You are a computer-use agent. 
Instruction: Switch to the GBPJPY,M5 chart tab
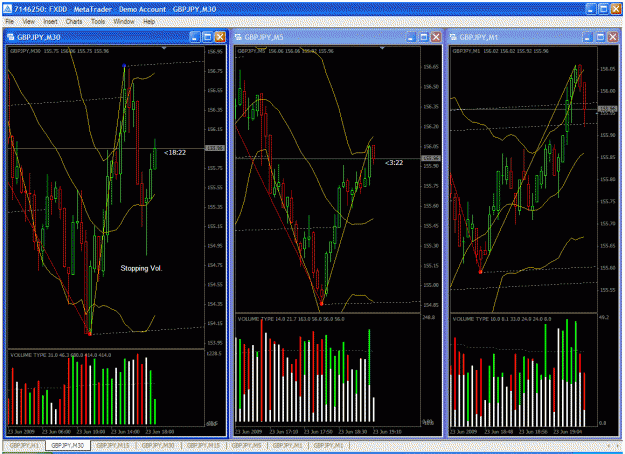tap(246, 445)
